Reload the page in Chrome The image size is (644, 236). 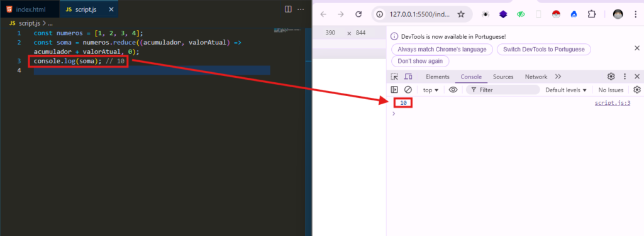pos(358,14)
